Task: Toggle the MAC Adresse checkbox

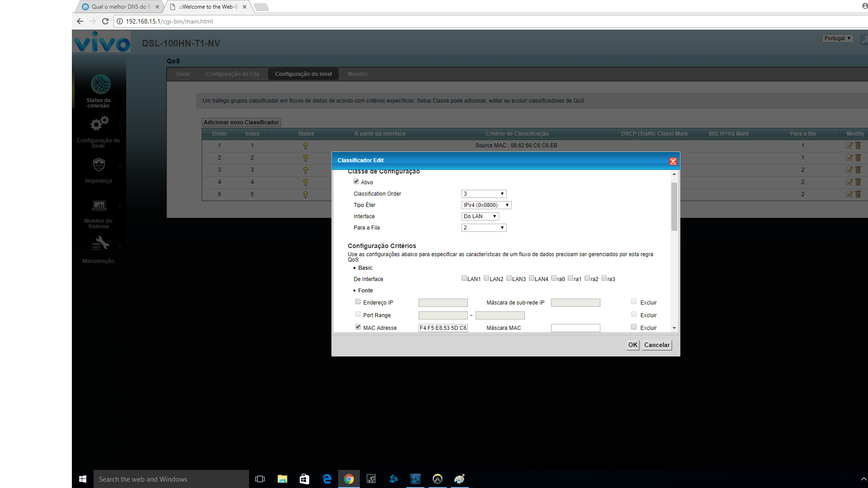Action: tap(358, 327)
